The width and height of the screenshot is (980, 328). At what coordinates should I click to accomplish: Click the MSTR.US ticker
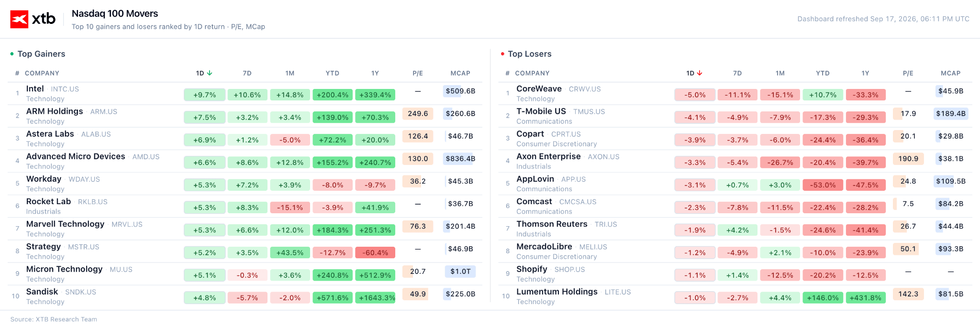[x=84, y=247]
